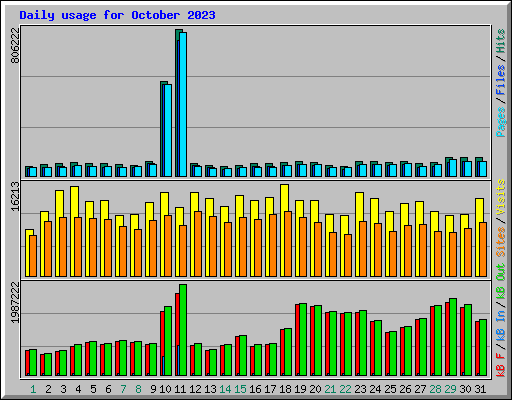Select day 2 label on x-axis
512x400 pixels.
(x=48, y=389)
